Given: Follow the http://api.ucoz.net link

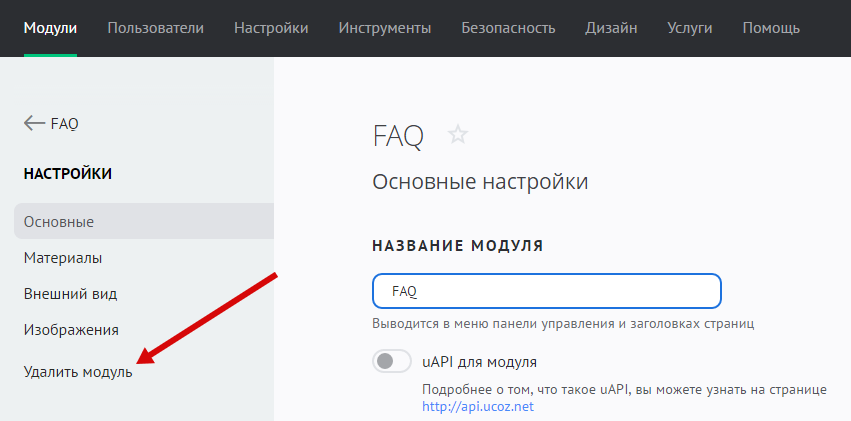Looking at the screenshot, I should click(x=478, y=407).
